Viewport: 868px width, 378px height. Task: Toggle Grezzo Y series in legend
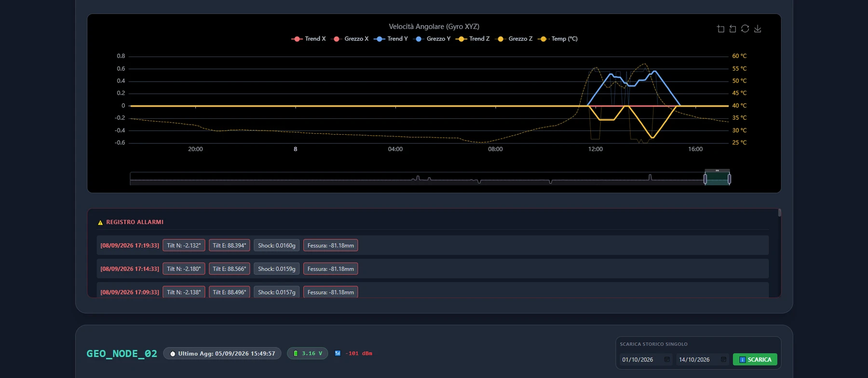[x=433, y=39]
